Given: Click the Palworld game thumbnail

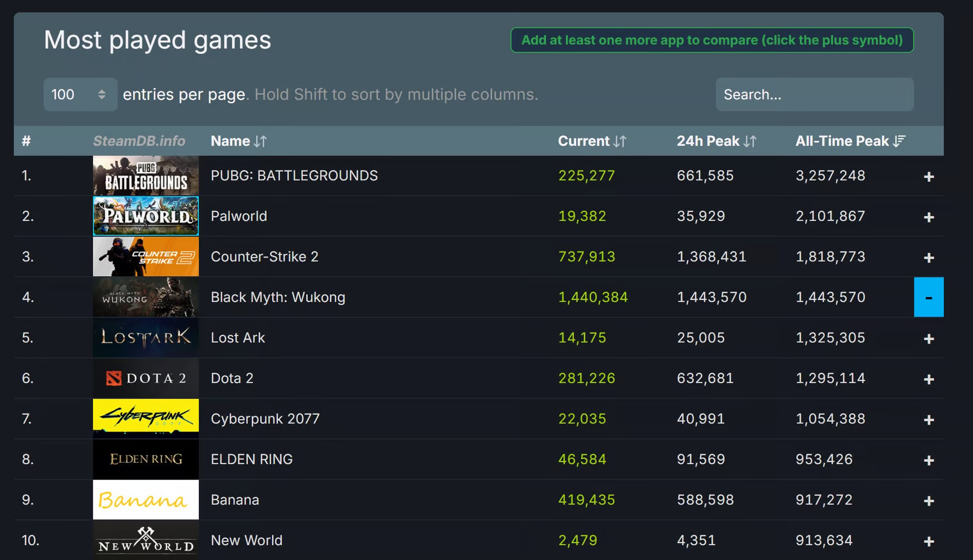Looking at the screenshot, I should click(146, 216).
